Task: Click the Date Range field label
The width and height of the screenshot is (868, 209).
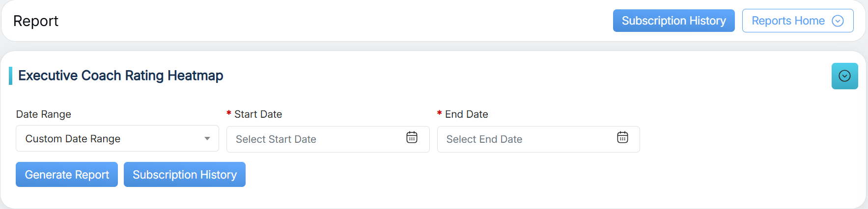Action: pos(44,114)
